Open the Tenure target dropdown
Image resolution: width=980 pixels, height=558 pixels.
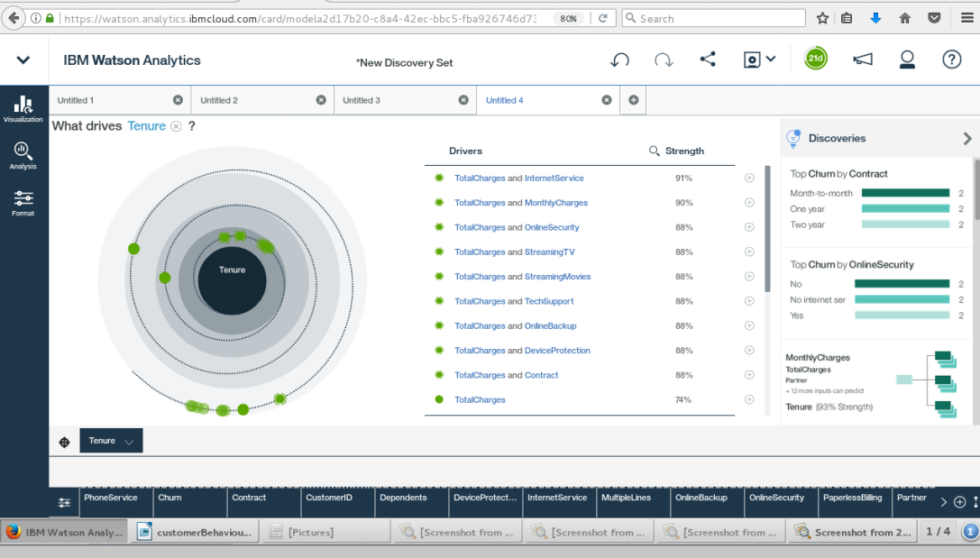(x=111, y=441)
